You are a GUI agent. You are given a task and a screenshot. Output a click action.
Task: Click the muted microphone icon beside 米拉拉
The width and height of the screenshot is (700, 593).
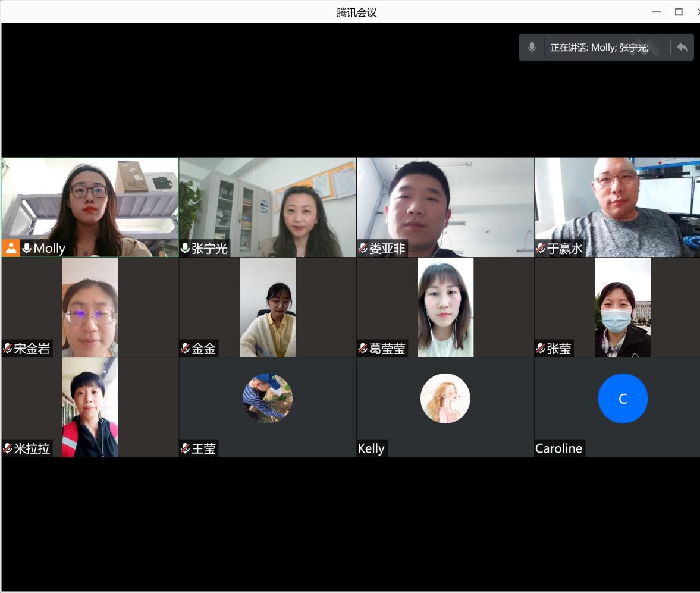[x=8, y=448]
